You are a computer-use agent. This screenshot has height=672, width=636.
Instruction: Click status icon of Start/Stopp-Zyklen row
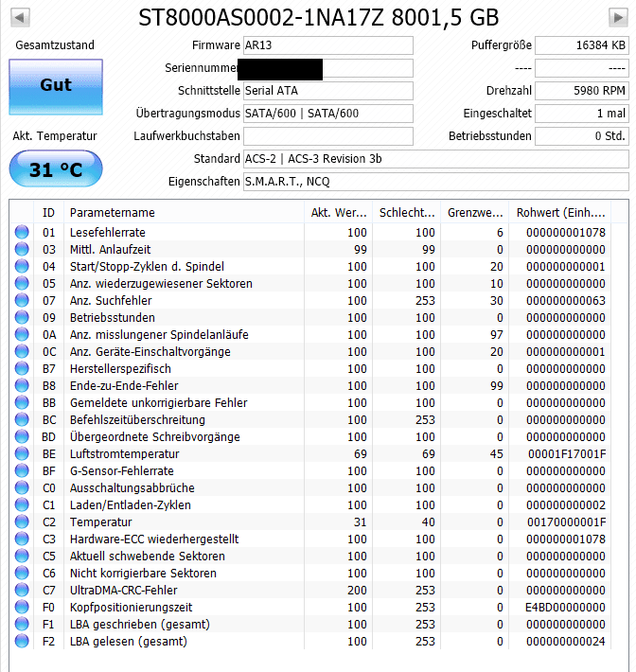coord(22,267)
